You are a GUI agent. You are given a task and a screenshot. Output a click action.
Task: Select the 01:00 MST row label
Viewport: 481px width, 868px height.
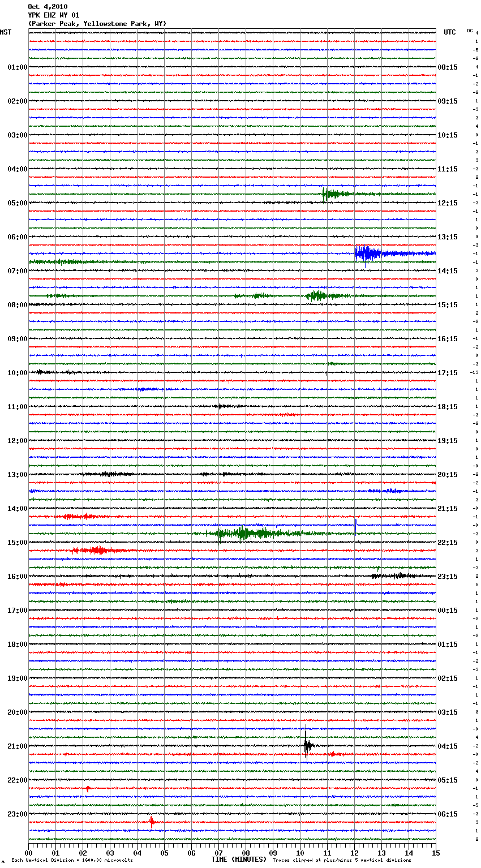18,67
